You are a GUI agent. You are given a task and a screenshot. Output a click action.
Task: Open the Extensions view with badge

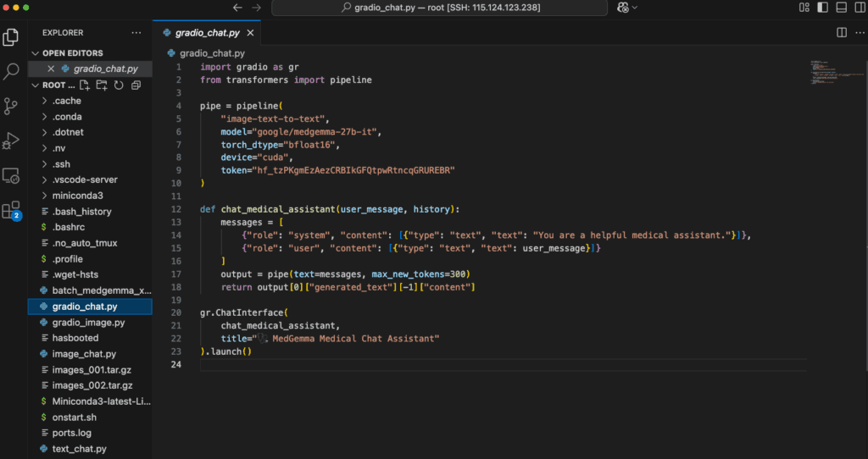(x=11, y=211)
